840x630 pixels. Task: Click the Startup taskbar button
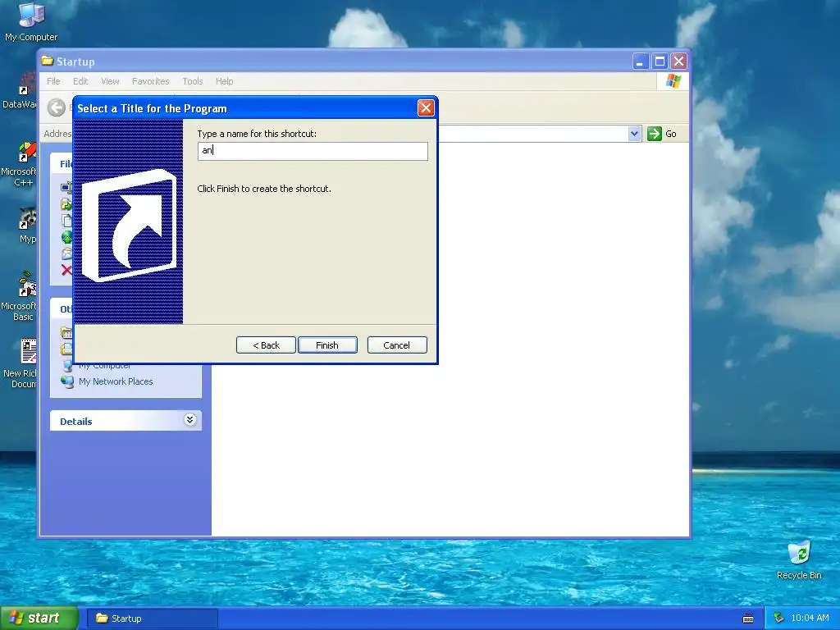(x=152, y=619)
